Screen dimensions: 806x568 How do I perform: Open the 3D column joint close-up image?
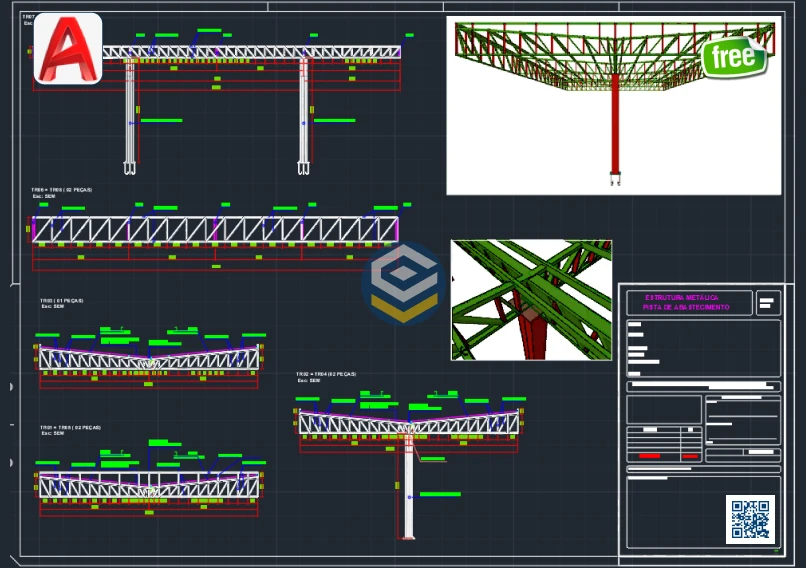point(531,299)
